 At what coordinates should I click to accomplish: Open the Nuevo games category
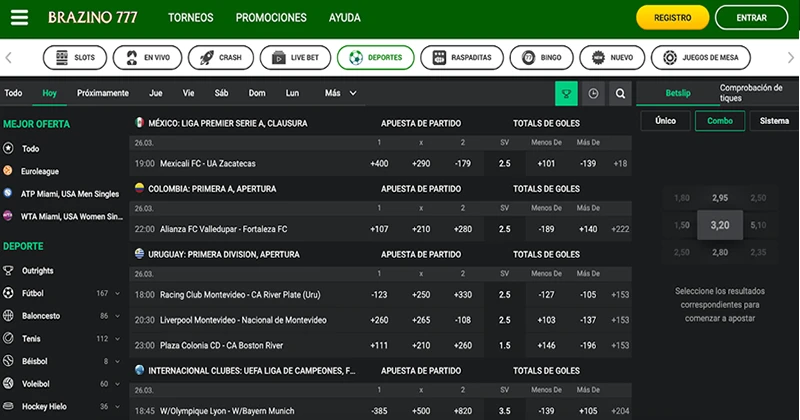[x=612, y=58]
